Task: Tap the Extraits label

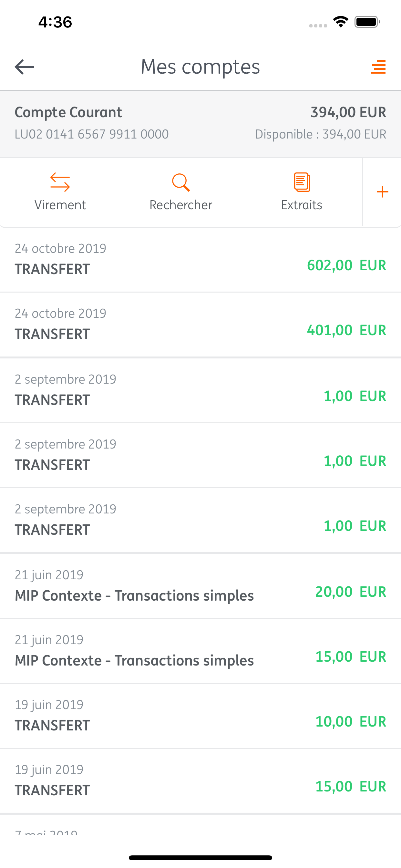Action: [302, 205]
